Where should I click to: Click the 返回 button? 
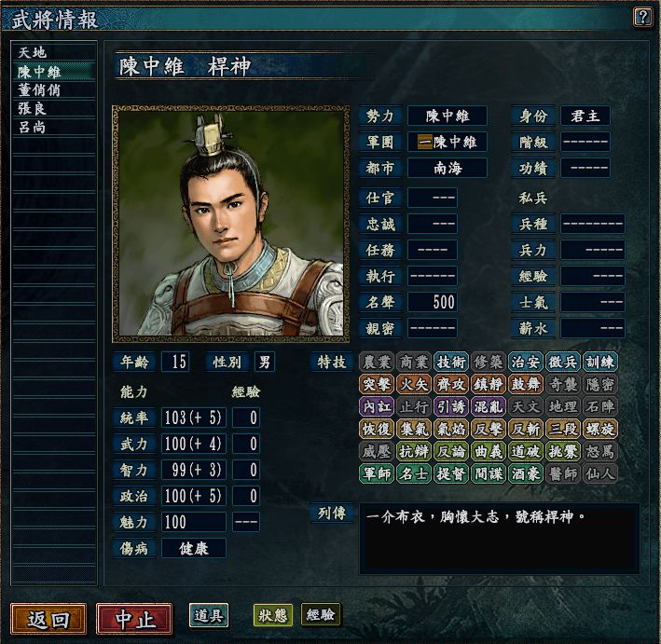pos(48,619)
